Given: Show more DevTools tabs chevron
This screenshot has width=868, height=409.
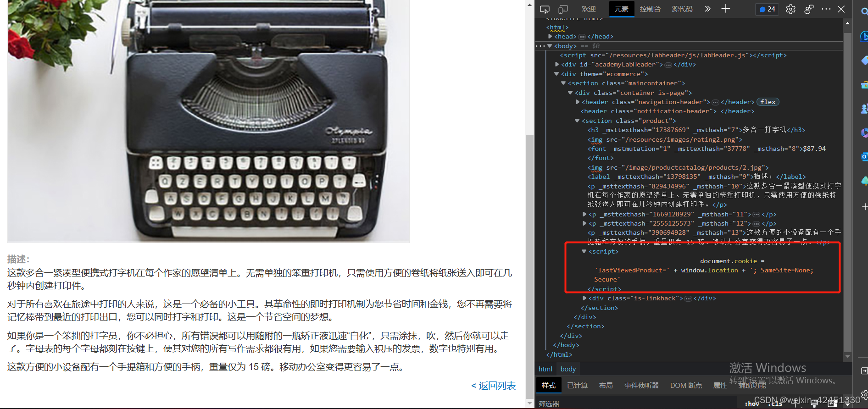Looking at the screenshot, I should (707, 9).
